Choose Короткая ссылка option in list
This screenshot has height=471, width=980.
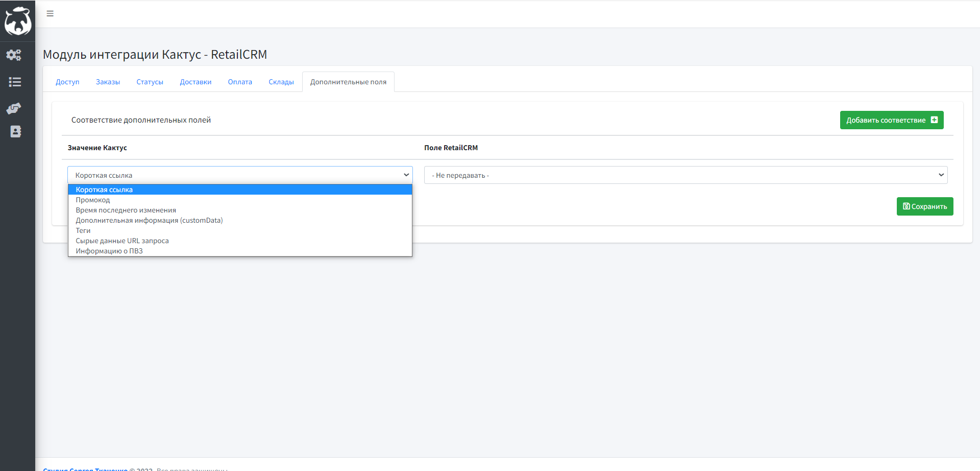[x=240, y=190]
